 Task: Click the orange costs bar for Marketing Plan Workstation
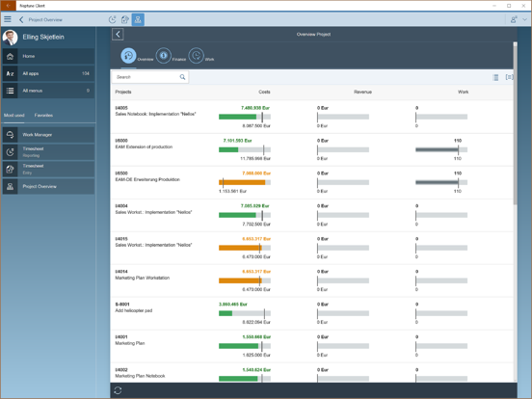click(x=240, y=280)
